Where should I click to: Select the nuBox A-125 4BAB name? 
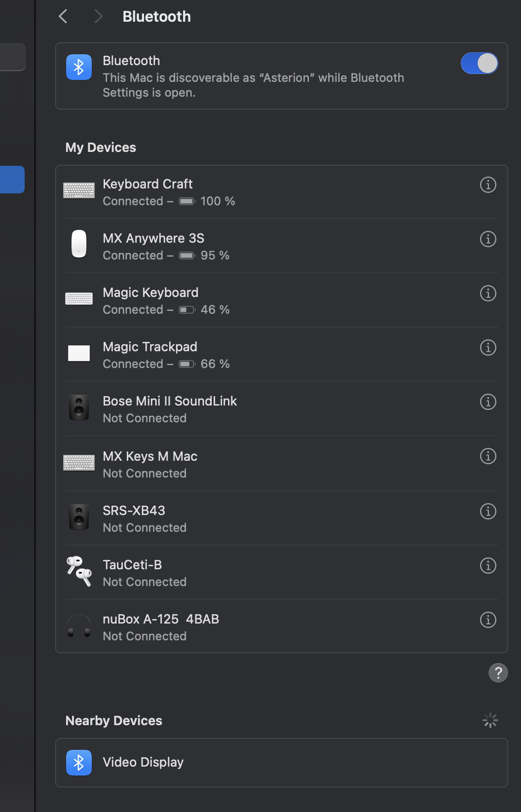click(x=161, y=619)
